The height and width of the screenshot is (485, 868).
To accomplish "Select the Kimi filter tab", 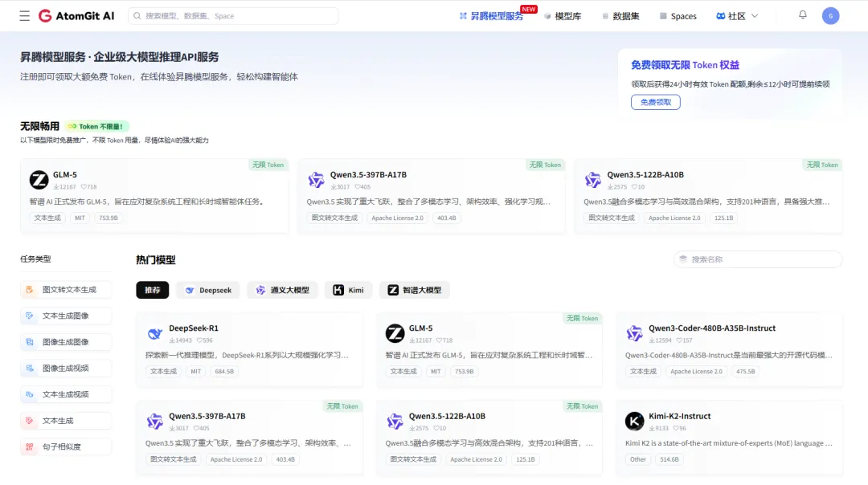I will 348,291.
